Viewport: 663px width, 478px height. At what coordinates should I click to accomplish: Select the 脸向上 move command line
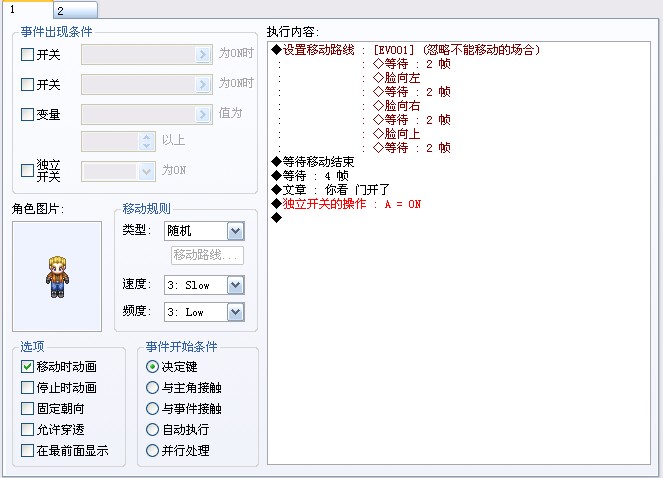397,134
